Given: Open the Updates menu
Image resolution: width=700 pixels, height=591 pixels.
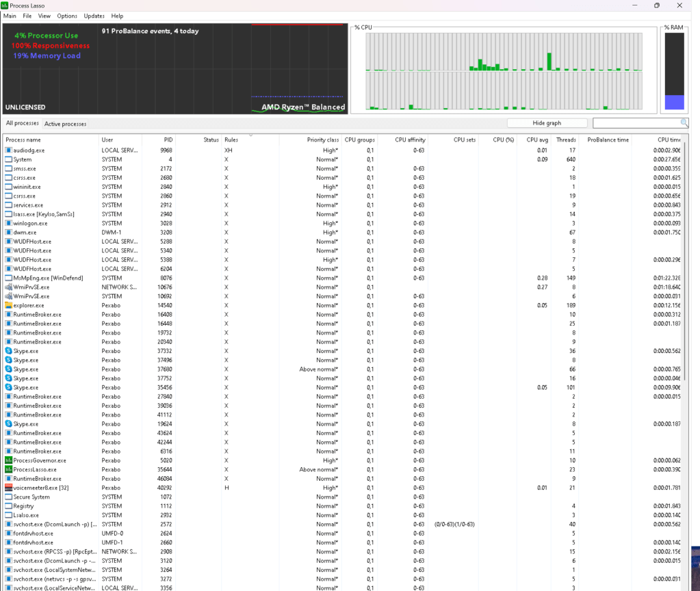Looking at the screenshot, I should (94, 16).
